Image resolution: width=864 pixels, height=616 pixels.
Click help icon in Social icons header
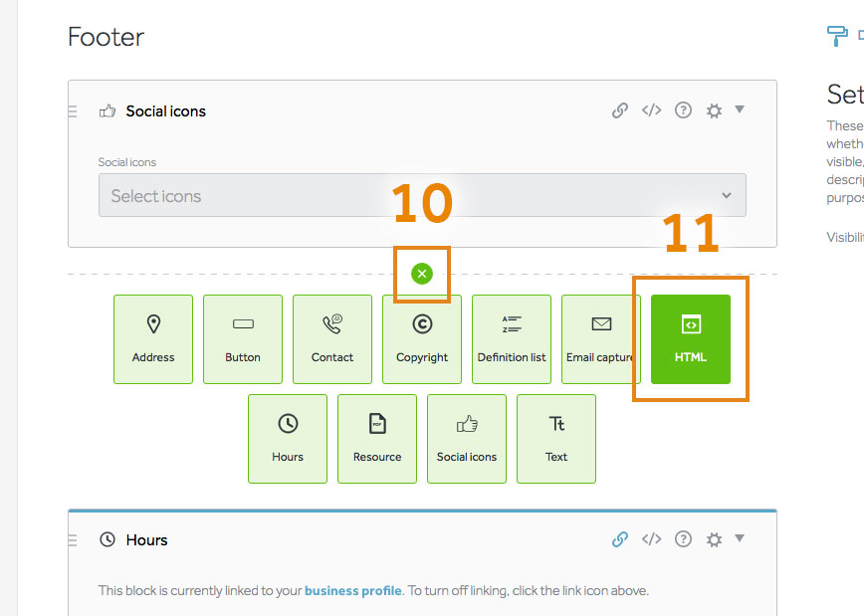683,110
